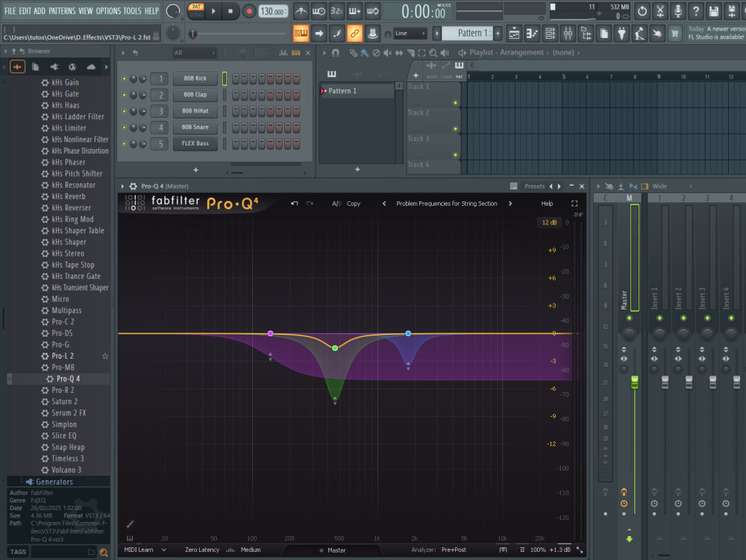The image size is (746, 560).
Task: Mute Track 1 in the playlist
Action: coord(455,103)
